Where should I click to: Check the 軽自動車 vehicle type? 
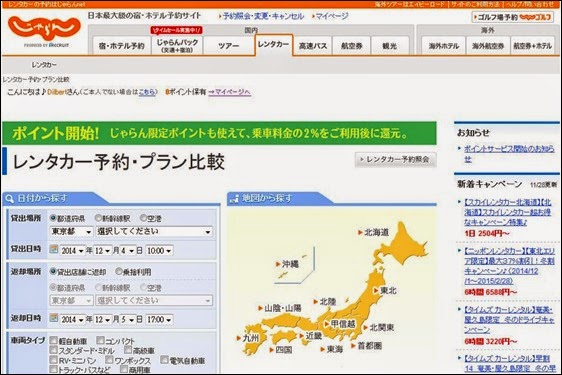point(53,340)
